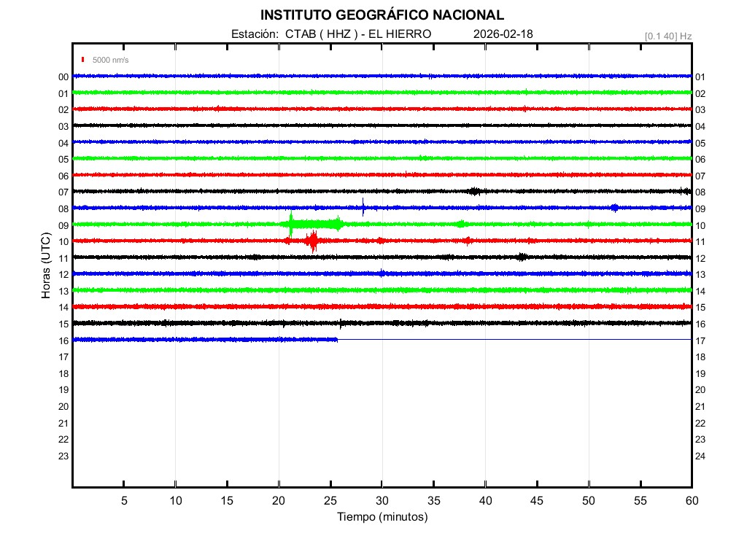Click the [0.1 40] Hz filter label
747x560 pixels.
coord(667,36)
